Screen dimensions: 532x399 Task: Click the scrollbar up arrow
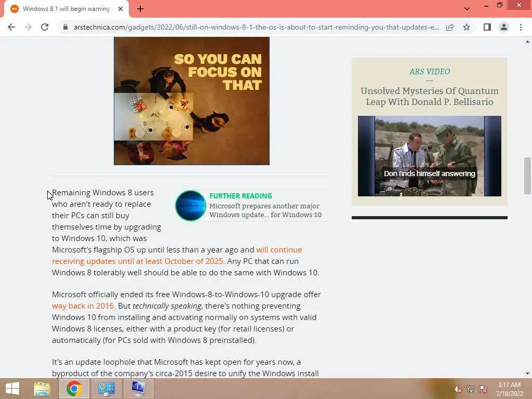527,42
